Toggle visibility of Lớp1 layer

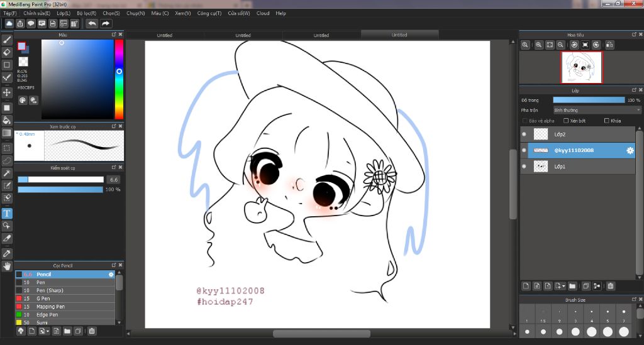click(524, 166)
